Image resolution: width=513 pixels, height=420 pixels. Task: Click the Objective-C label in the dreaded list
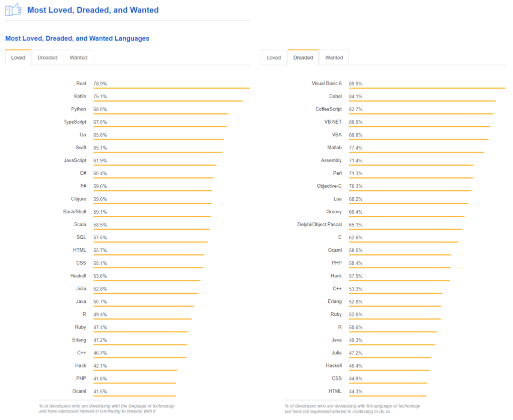(x=329, y=186)
